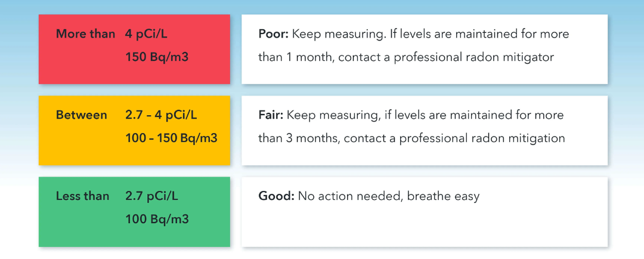Click the "100 - 150 Bq/m3" range text
The width and height of the screenshot is (644, 259).
pyautogui.click(x=172, y=138)
